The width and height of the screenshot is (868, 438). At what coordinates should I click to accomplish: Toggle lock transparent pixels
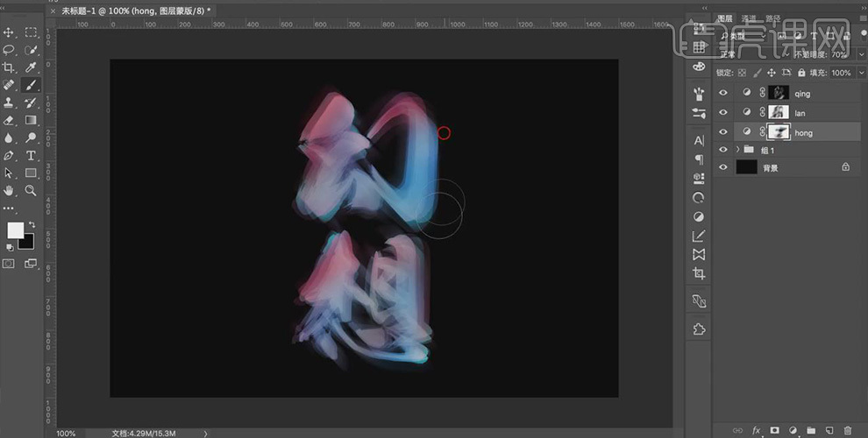pos(742,73)
